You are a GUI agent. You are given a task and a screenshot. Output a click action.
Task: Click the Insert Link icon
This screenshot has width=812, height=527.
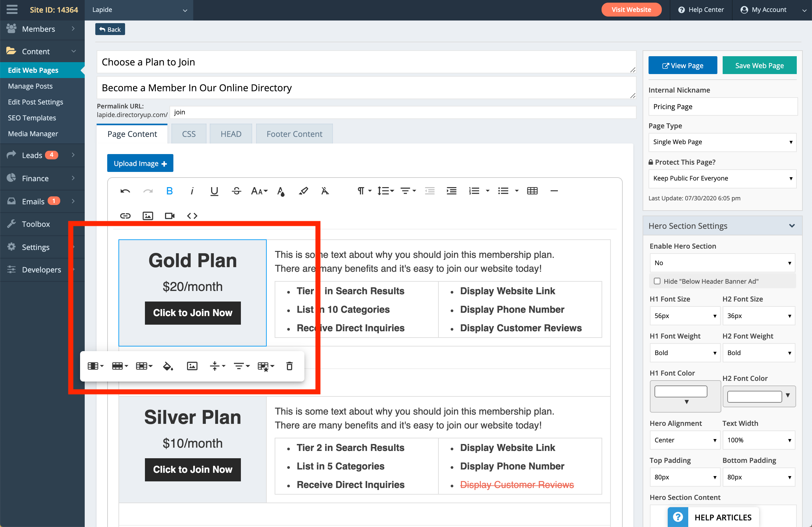[125, 216]
